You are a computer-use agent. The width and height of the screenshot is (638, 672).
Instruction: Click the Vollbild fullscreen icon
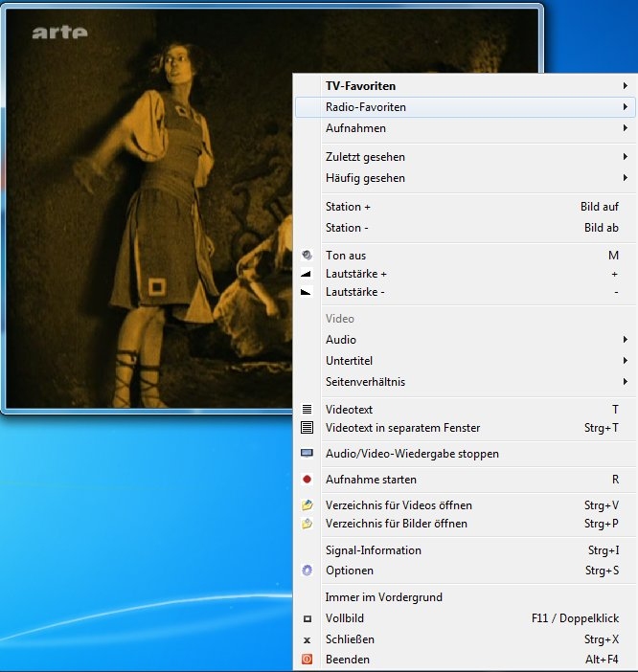[307, 619]
